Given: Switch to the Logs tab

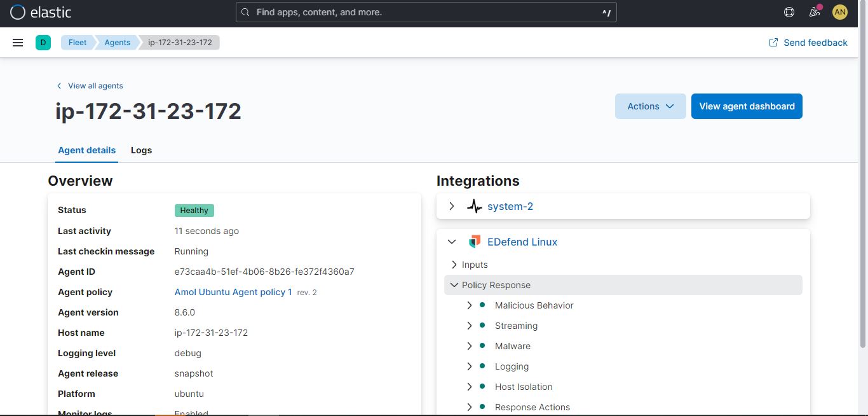Looking at the screenshot, I should click(x=141, y=150).
